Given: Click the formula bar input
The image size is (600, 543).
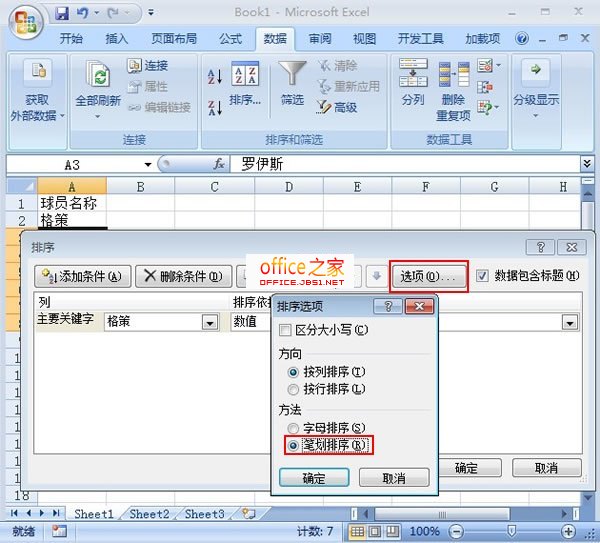Looking at the screenshot, I should [x=406, y=165].
